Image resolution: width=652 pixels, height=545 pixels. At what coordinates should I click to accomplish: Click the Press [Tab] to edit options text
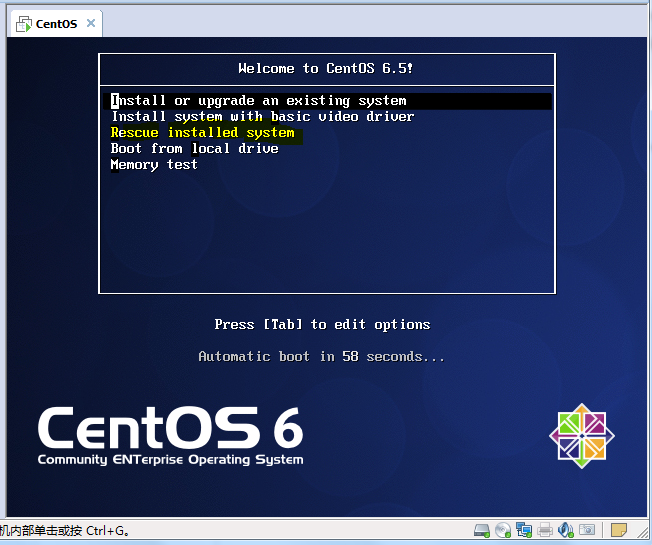(x=322, y=325)
